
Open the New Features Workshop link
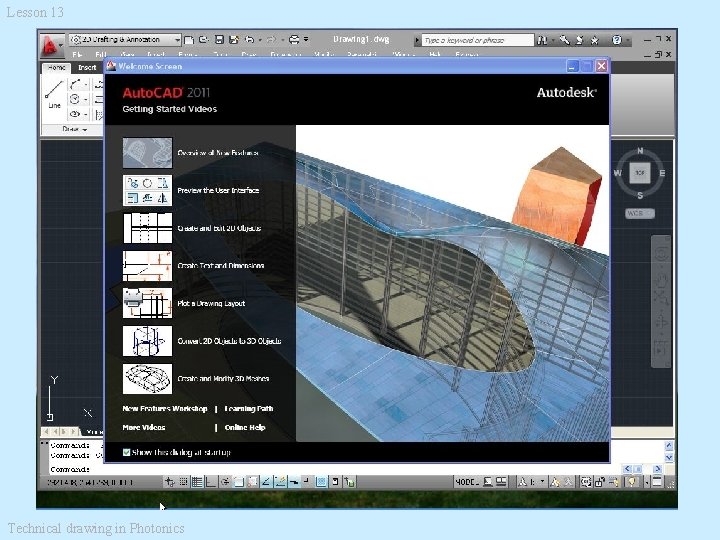tap(165, 409)
